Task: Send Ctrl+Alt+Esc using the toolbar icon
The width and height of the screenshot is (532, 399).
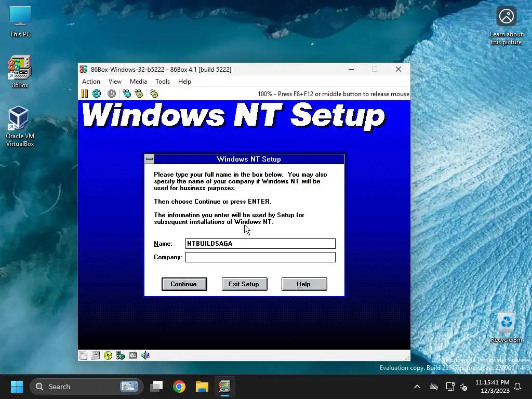Action: click(x=139, y=94)
